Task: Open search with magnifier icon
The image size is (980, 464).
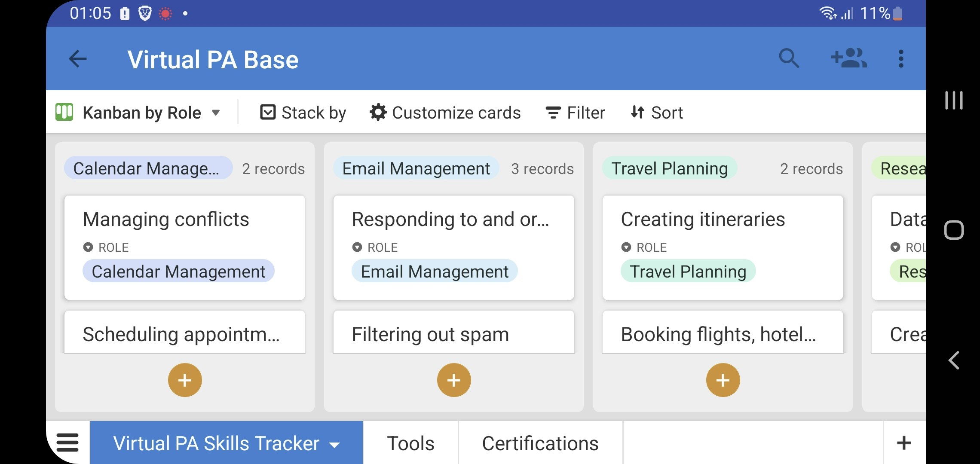Action: click(789, 58)
